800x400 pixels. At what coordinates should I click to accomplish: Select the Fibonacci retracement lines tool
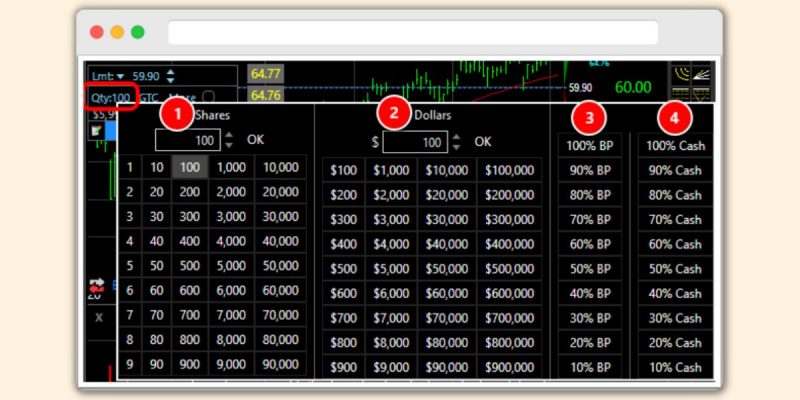click(680, 94)
